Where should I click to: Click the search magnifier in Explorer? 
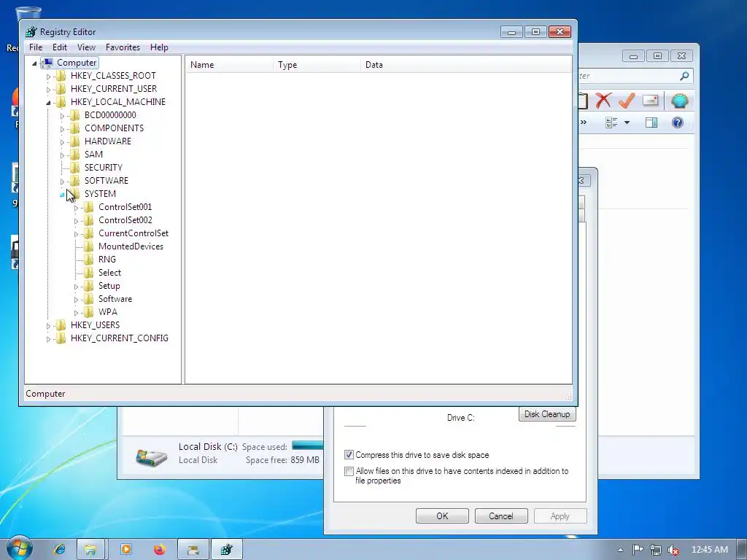tap(684, 76)
